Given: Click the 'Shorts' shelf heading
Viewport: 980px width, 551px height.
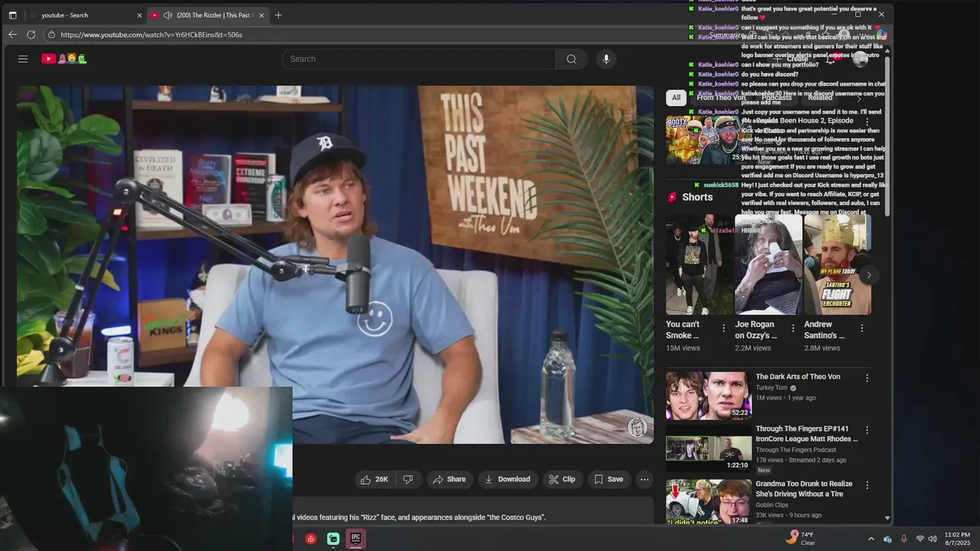Looking at the screenshot, I should 697,197.
